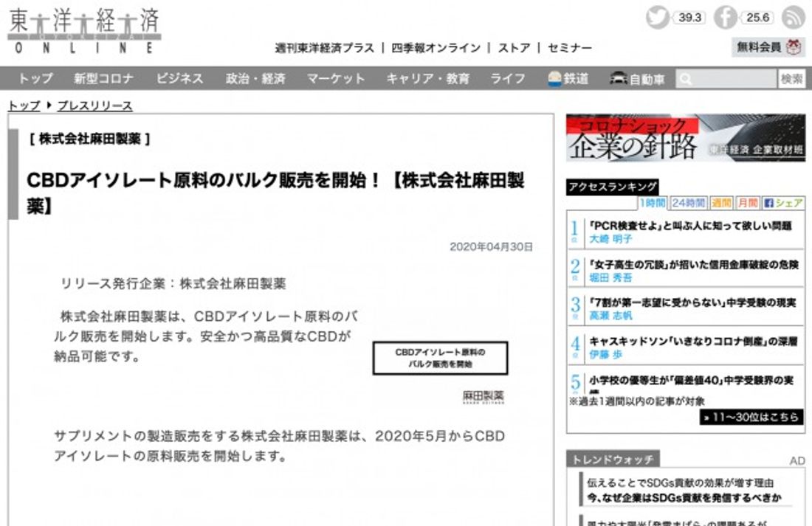The width and height of the screenshot is (812, 526).
Task: Open the セミナー link
Action: pyautogui.click(x=570, y=48)
